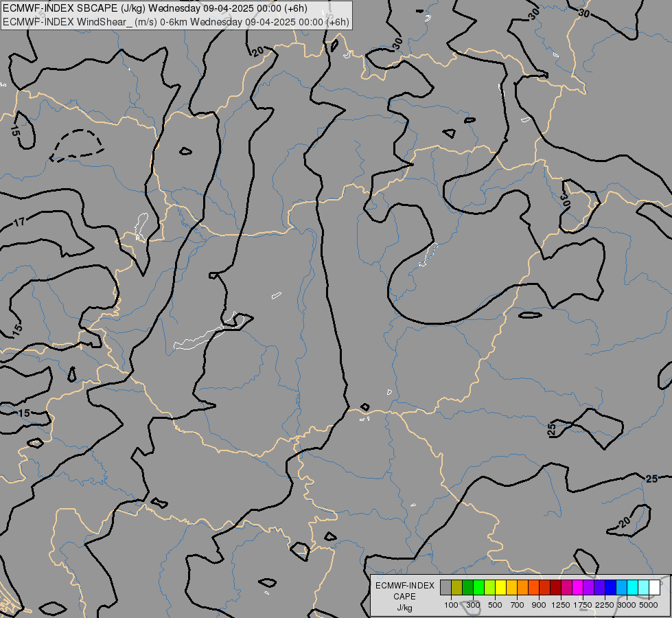Click the legend value 100
This screenshot has height=618, width=672.
click(x=451, y=605)
